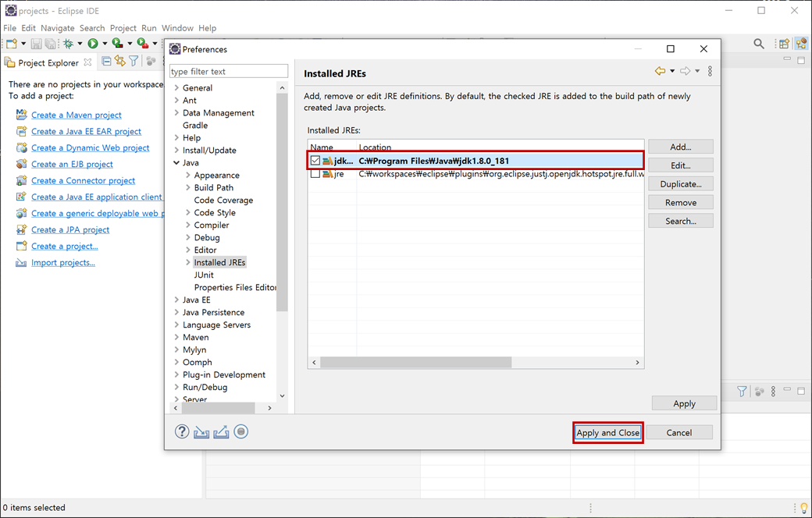Select Code Coverage in preferences tree

click(x=223, y=200)
